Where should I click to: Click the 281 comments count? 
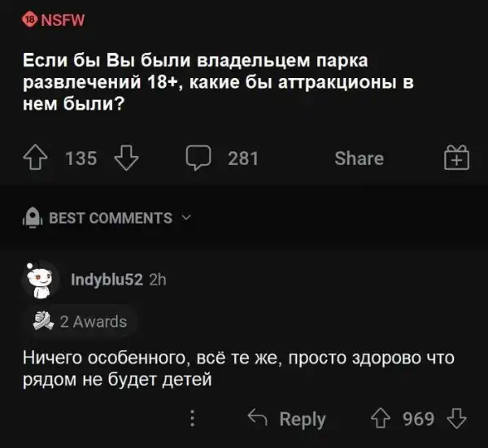(x=243, y=158)
